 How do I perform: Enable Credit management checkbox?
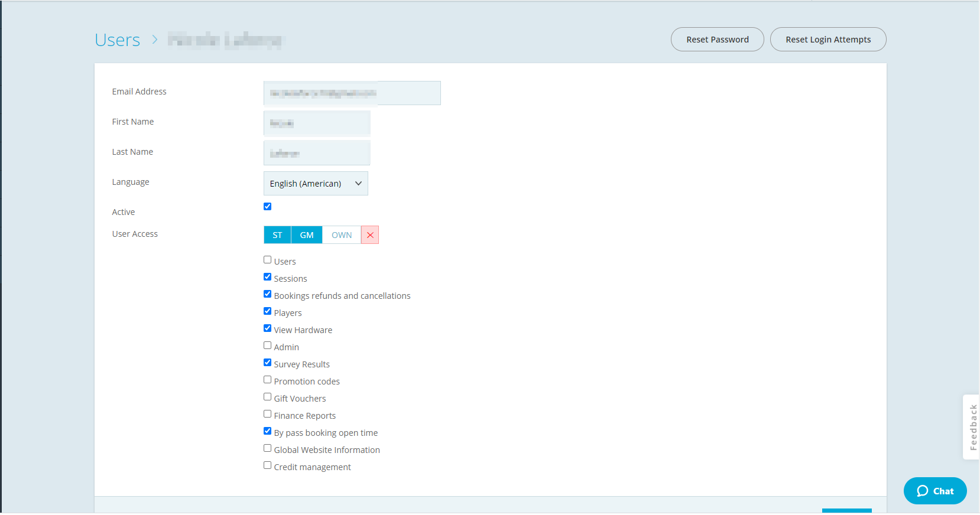[268, 465]
